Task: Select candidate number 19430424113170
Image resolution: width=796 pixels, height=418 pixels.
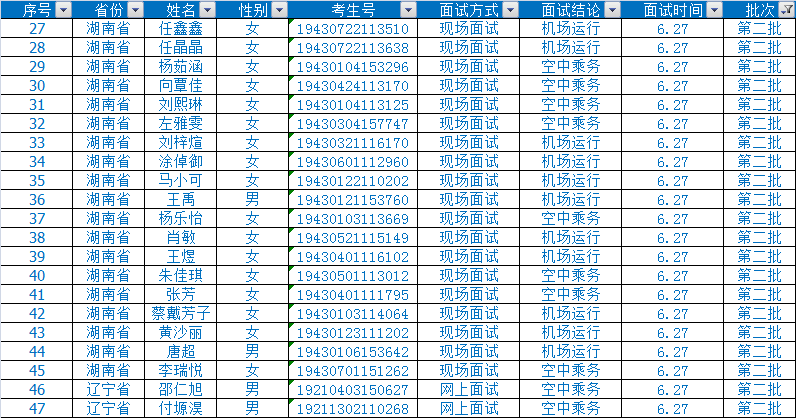Action: (353, 85)
